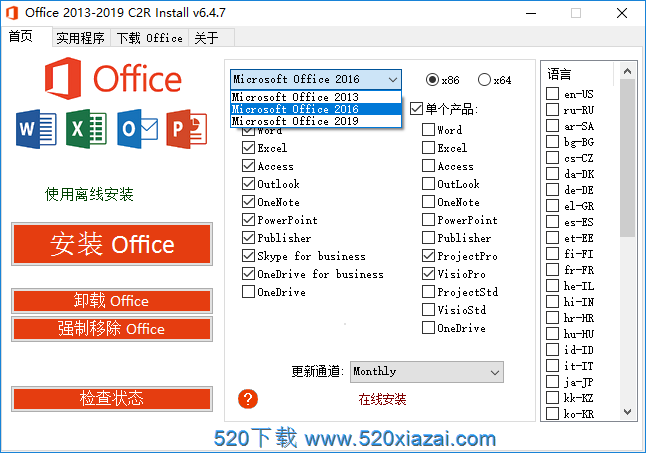Click the Word application icon

coord(36,129)
